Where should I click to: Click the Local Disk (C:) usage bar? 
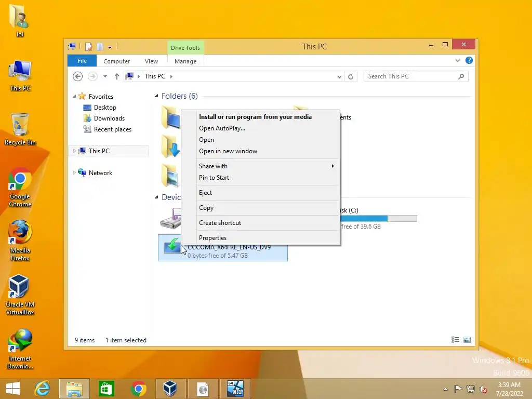[379, 219]
